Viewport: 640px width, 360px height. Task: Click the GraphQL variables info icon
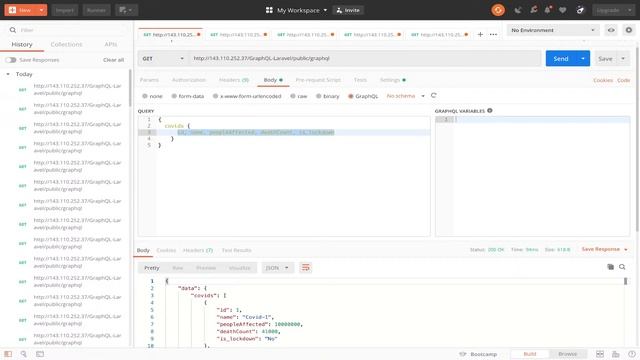(x=490, y=111)
